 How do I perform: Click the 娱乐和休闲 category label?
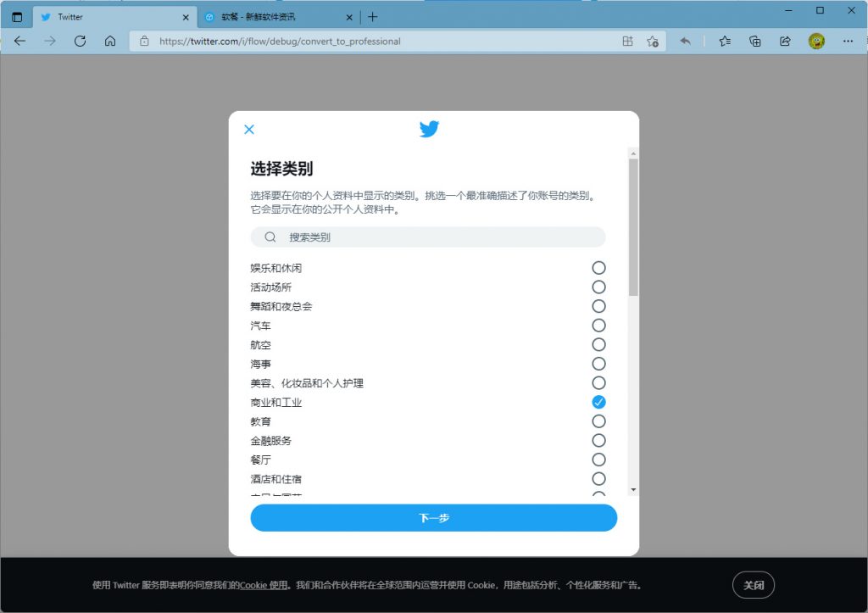(275, 268)
